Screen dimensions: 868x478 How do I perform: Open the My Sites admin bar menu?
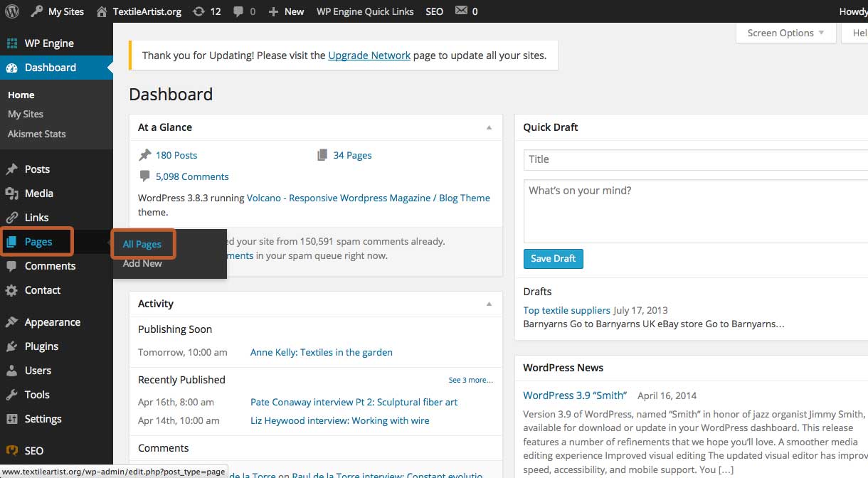click(x=58, y=11)
